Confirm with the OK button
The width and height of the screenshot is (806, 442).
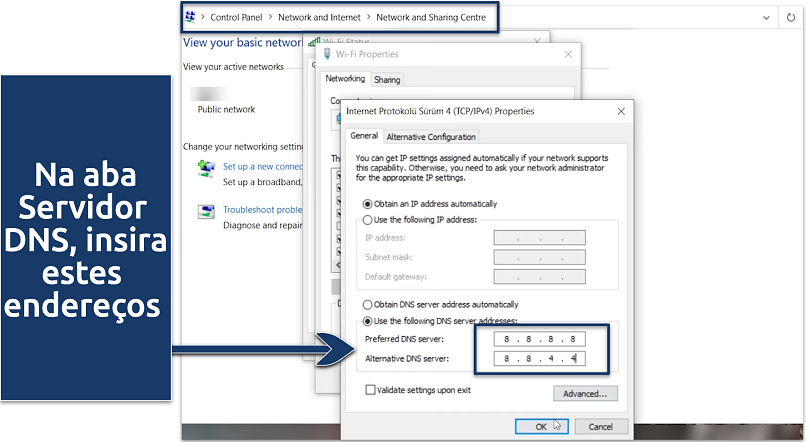pyautogui.click(x=541, y=427)
